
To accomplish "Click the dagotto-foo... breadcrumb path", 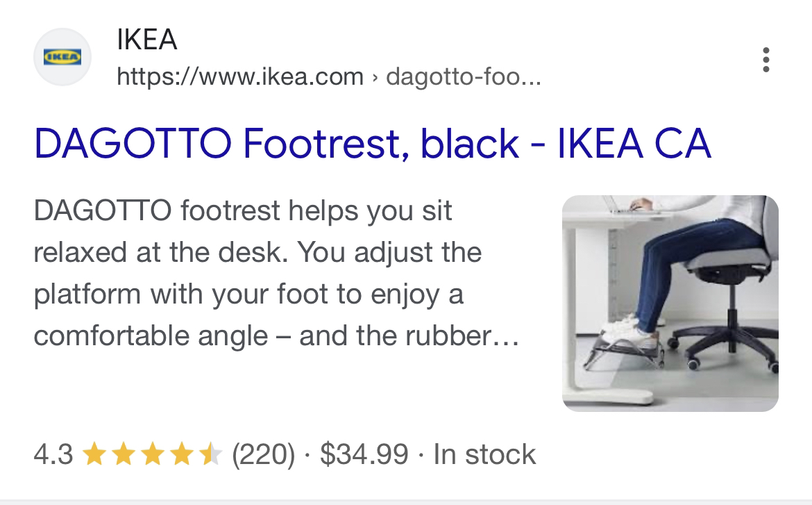I will [x=464, y=76].
